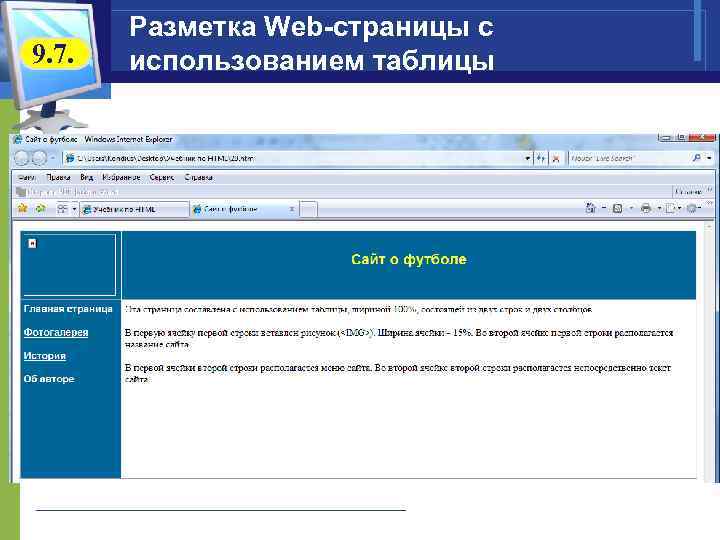720x540 pixels.
Task: Open the Сервис menu
Action: pyautogui.click(x=162, y=177)
